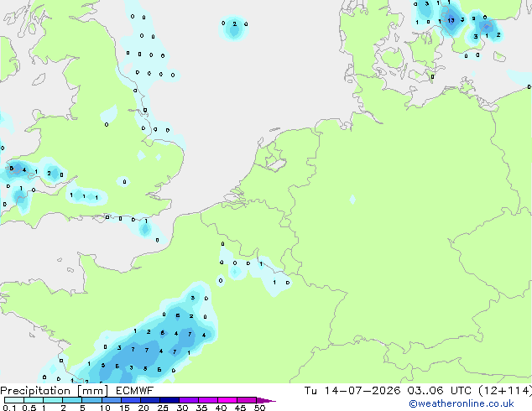The height and width of the screenshot is (411, 532).
Task: Select the '(12+114)' forecast offset text
Action: point(505,391)
